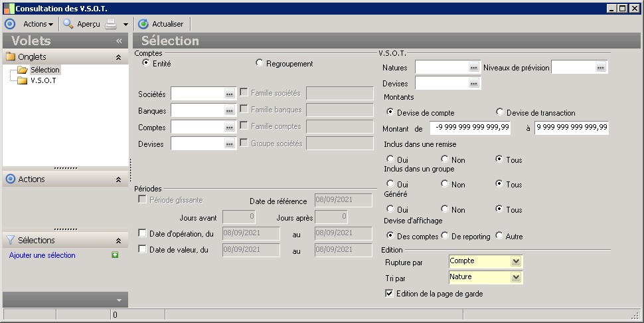644x323 pixels.
Task: Choose De reporting display currency option
Action: [444, 235]
